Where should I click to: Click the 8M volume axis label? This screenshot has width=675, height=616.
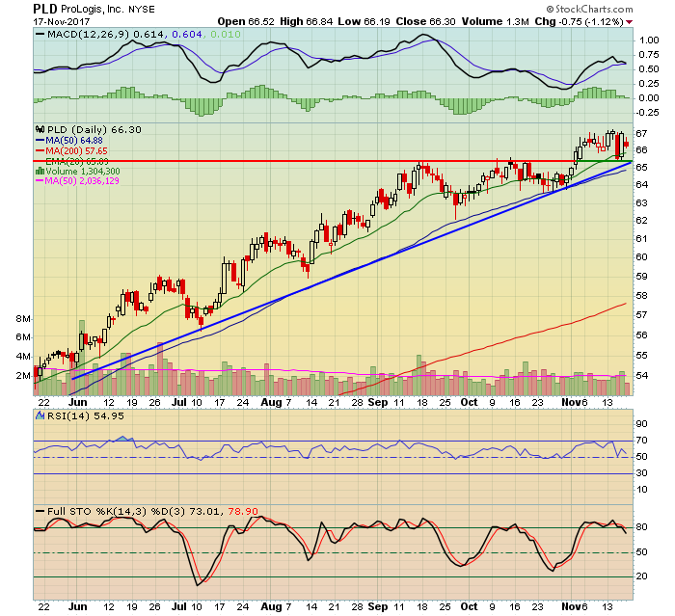click(x=23, y=318)
